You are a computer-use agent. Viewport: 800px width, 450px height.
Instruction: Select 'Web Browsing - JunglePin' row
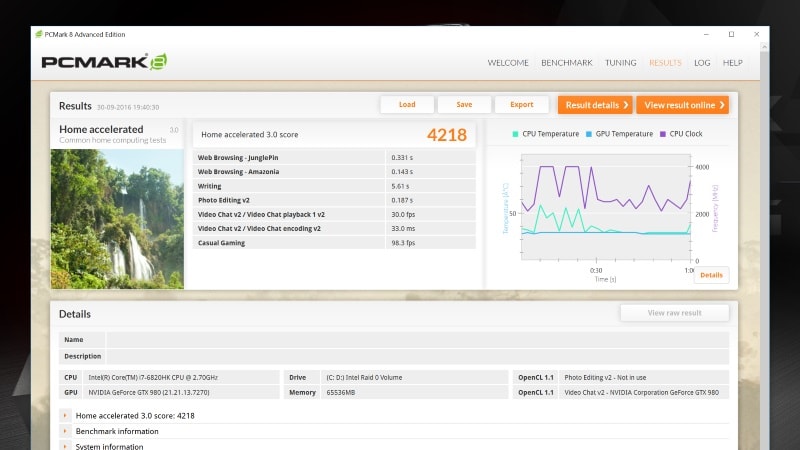pyautogui.click(x=334, y=158)
